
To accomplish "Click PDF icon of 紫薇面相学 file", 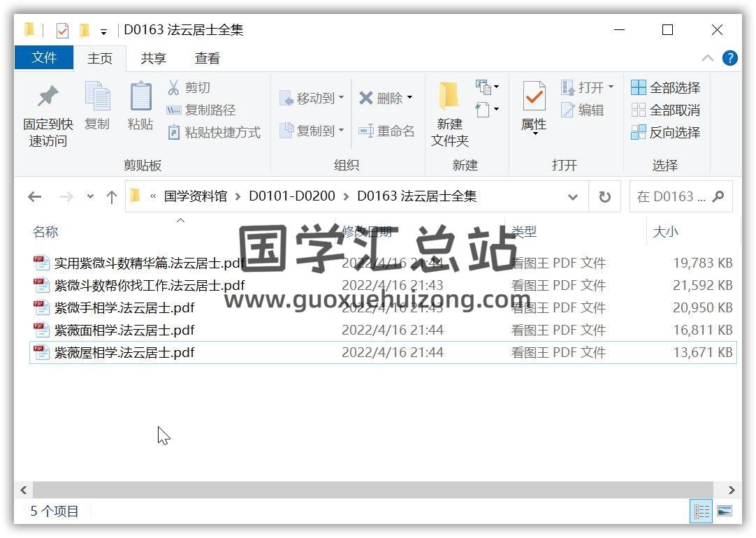I will [x=41, y=330].
